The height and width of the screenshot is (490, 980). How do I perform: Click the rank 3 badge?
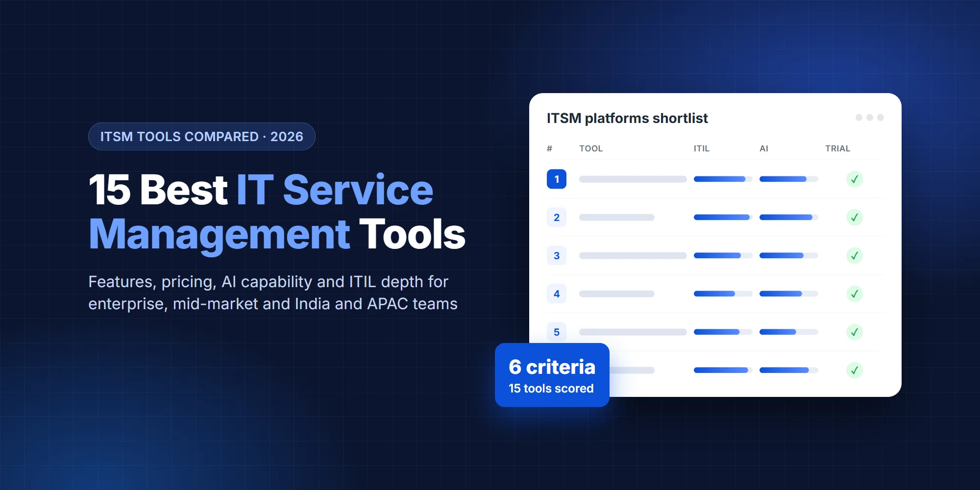click(557, 256)
